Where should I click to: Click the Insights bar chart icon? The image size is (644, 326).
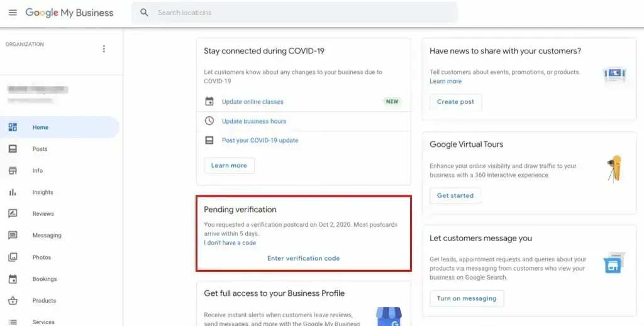[13, 192]
